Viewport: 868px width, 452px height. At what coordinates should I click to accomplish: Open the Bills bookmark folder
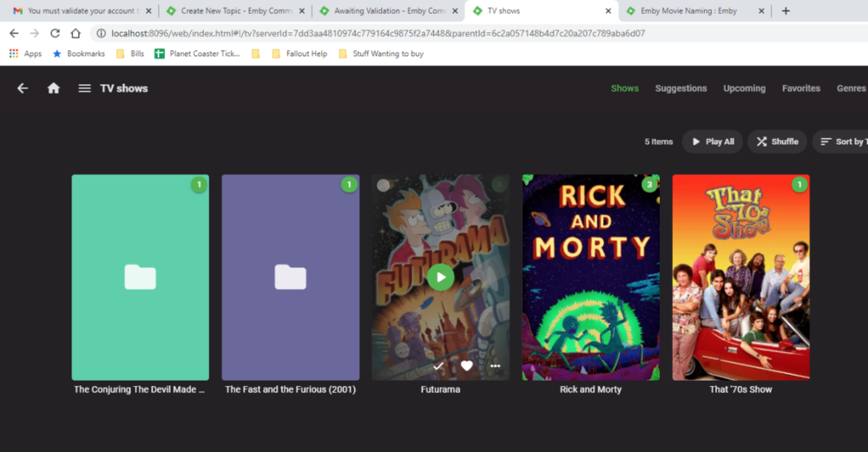tap(130, 54)
